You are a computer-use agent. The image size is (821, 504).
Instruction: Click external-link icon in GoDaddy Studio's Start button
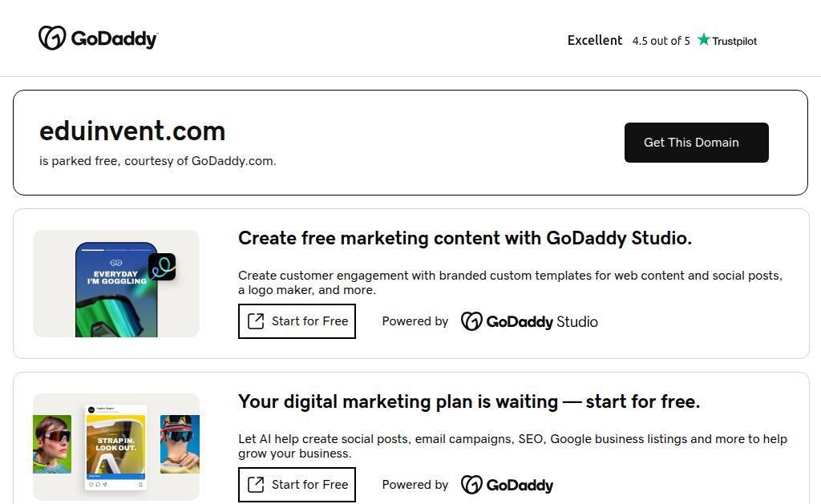(256, 321)
